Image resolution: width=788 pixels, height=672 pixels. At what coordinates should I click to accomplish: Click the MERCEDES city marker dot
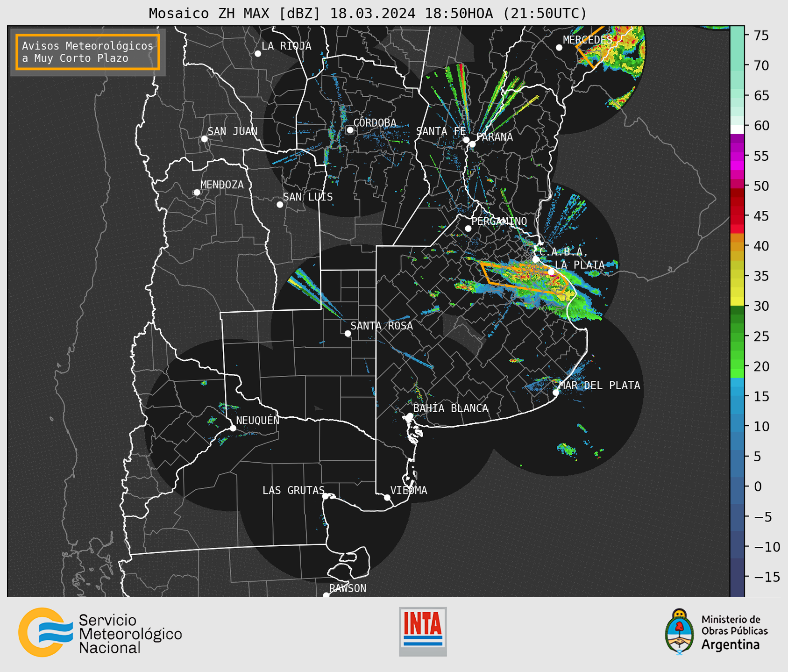(559, 48)
